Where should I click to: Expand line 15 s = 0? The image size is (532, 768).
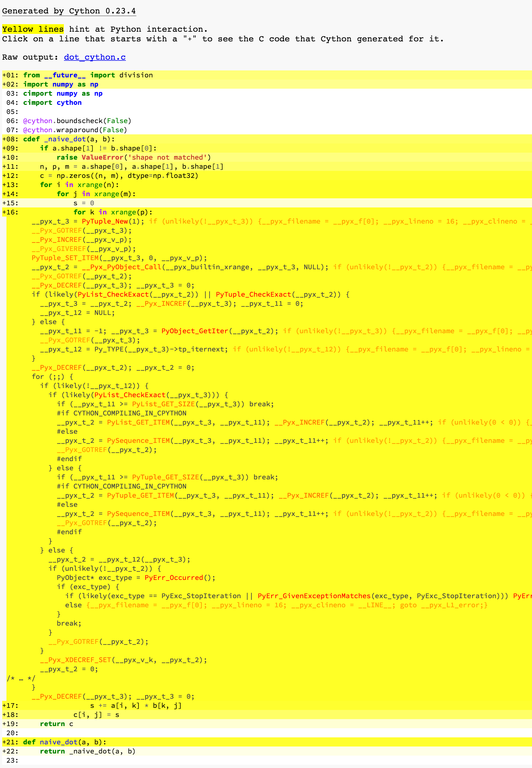pos(84,203)
